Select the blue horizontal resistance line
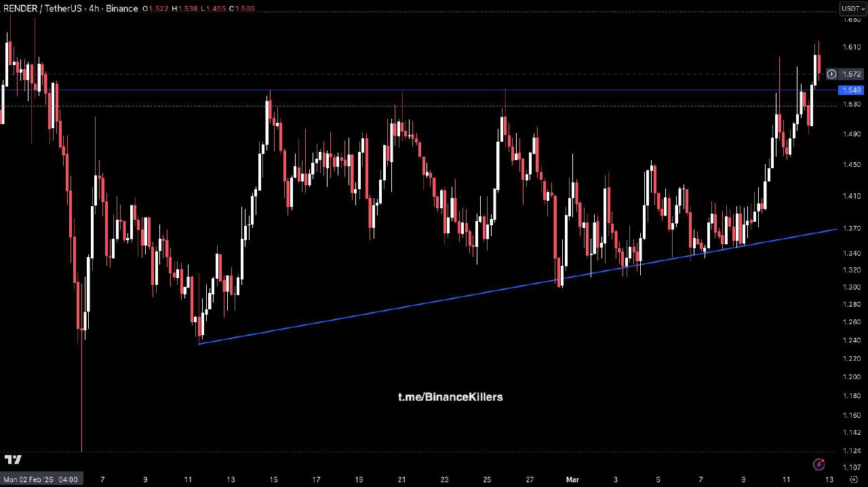 [407, 90]
